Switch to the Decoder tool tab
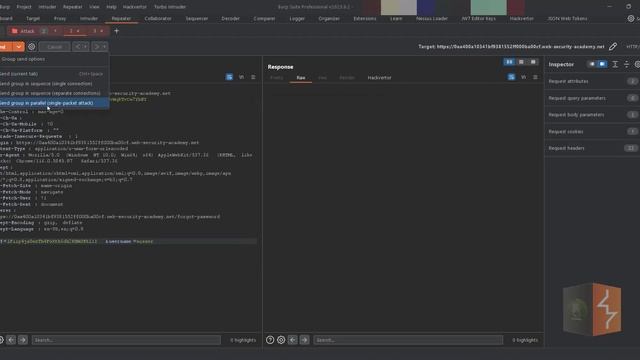Screen dimensions: 640x360 (231, 18)
